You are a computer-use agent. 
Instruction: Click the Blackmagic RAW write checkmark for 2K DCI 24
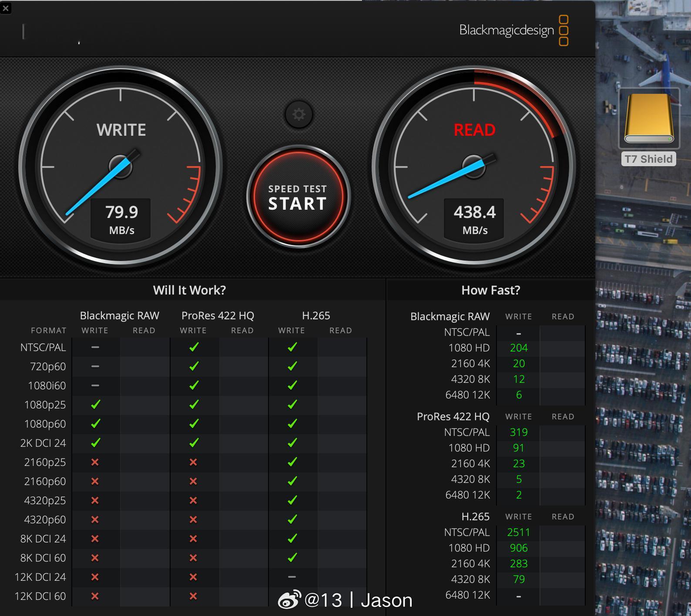click(95, 442)
